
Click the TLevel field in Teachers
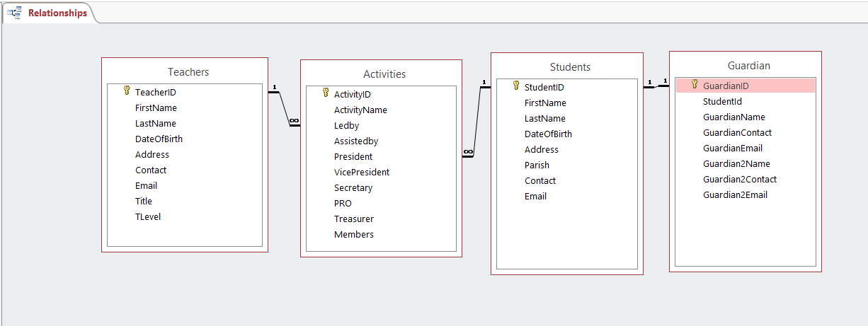pos(148,216)
